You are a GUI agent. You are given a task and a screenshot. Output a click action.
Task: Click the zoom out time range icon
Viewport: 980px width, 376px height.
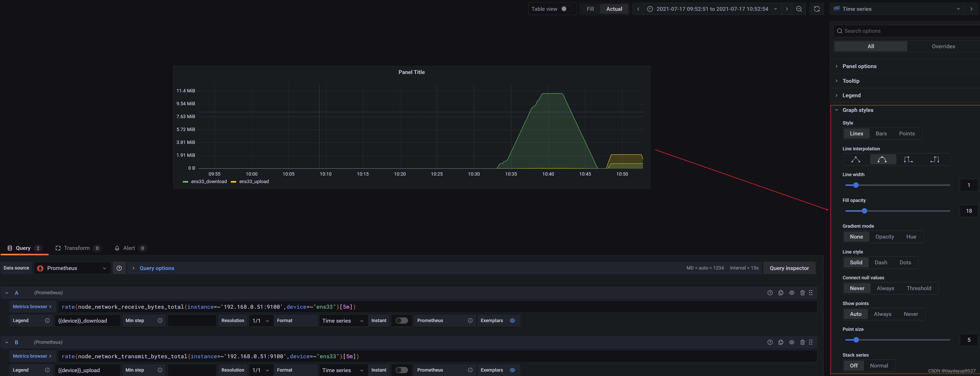799,9
